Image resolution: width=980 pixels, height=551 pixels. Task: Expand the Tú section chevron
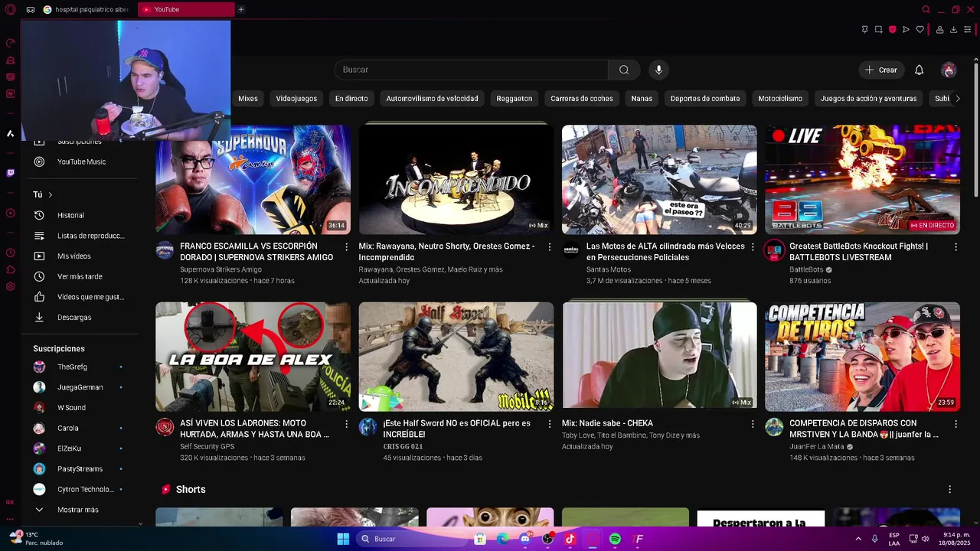click(51, 195)
